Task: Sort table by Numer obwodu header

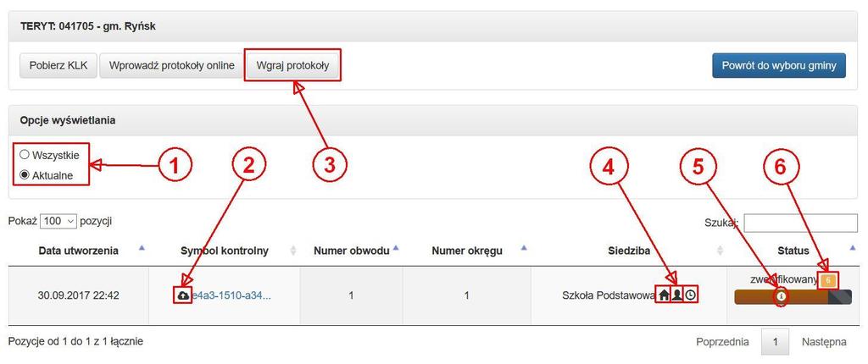Action: pyautogui.click(x=350, y=251)
